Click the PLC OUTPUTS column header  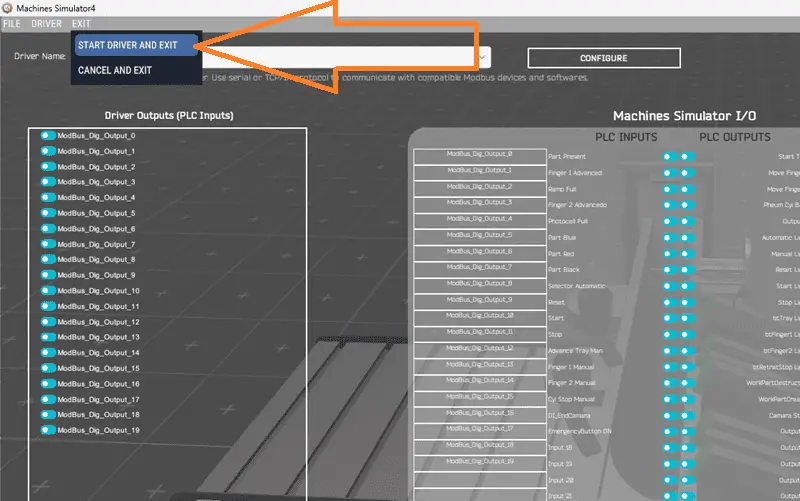click(x=735, y=137)
